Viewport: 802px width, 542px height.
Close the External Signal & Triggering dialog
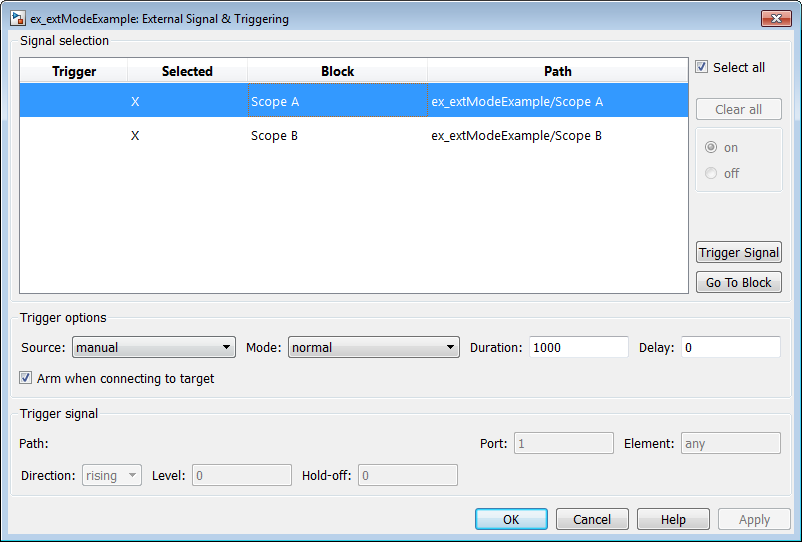click(x=776, y=18)
